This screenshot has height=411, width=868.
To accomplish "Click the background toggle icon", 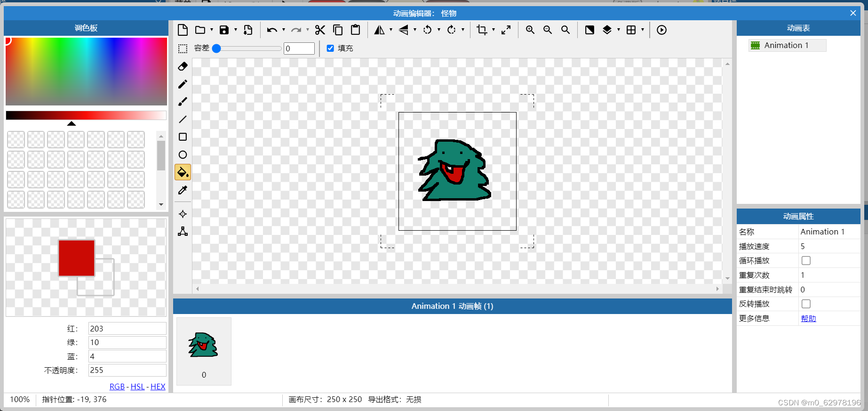I will [589, 30].
